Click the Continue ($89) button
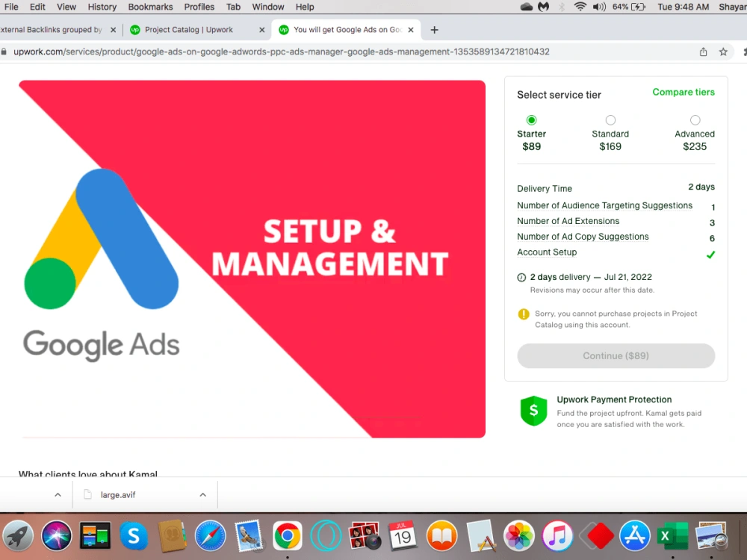This screenshot has width=747, height=560. [616, 355]
